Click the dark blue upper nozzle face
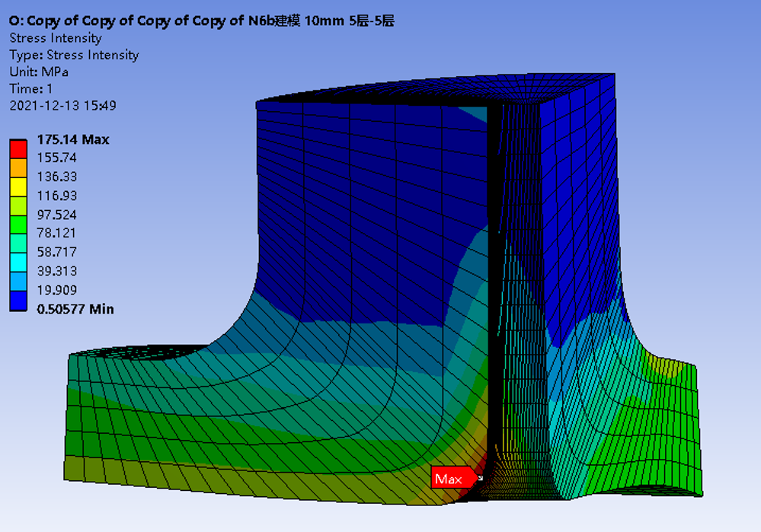The image size is (761, 532). coord(366,198)
